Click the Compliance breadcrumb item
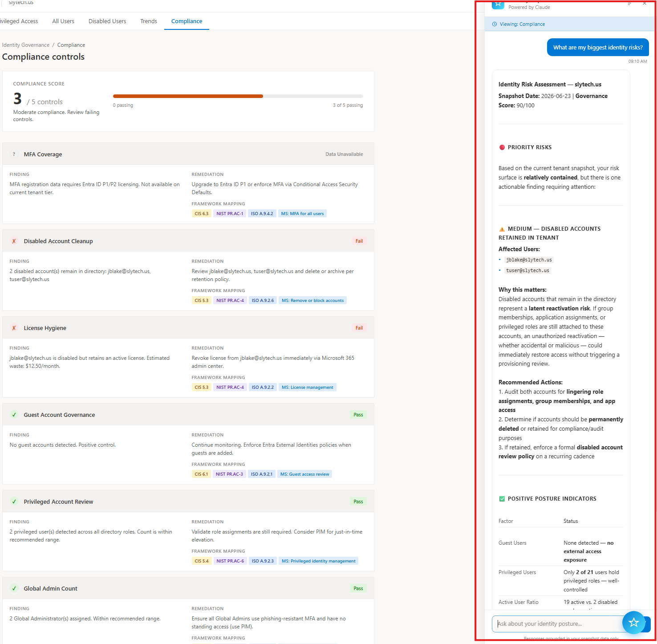The image size is (657, 644). pos(71,45)
